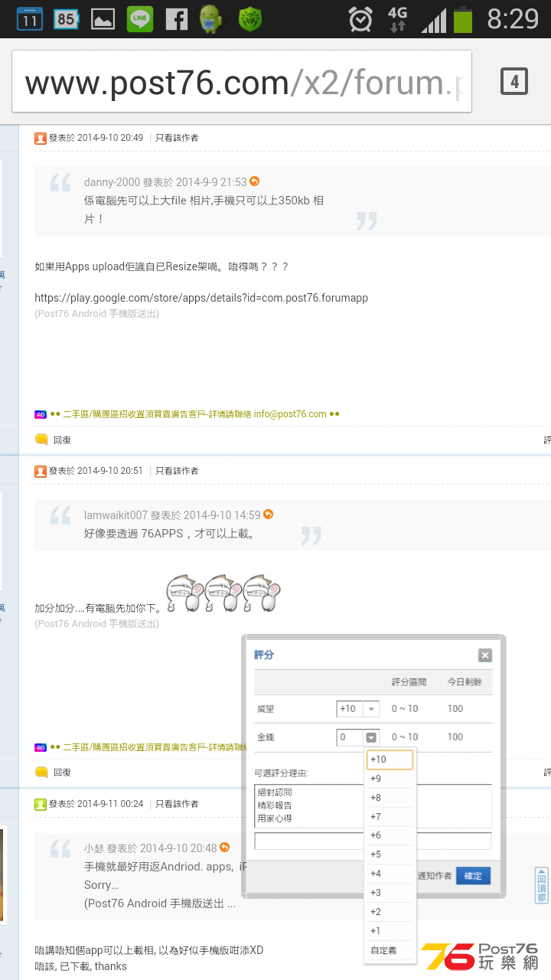The width and height of the screenshot is (551, 980).
Task: Tap 回復 under the 加分加分 post
Action: (x=62, y=773)
